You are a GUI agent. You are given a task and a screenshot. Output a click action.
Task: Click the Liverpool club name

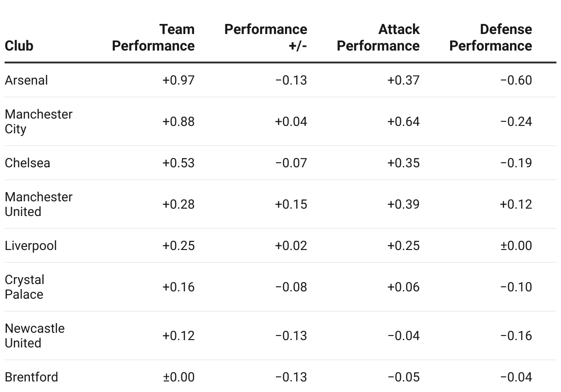click(31, 245)
